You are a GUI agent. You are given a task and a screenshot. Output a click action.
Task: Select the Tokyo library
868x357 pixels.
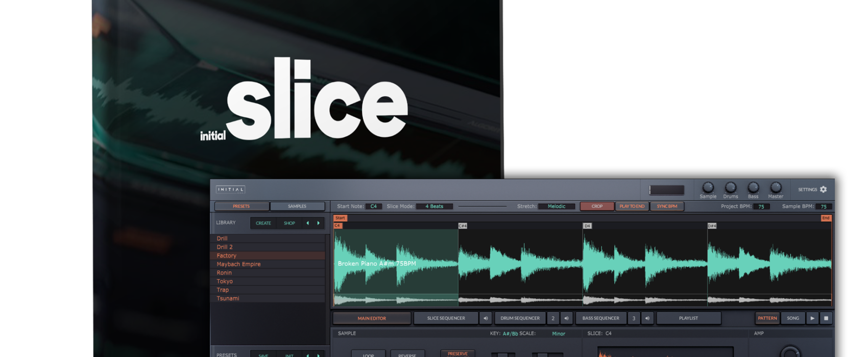pyautogui.click(x=268, y=282)
